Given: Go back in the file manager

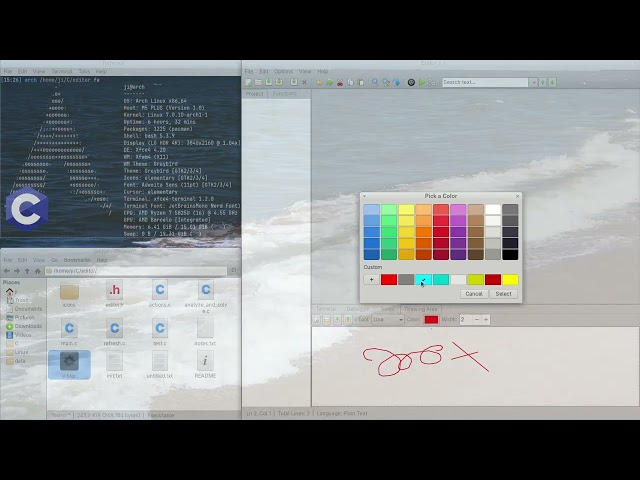Looking at the screenshot, I should coord(7,271).
